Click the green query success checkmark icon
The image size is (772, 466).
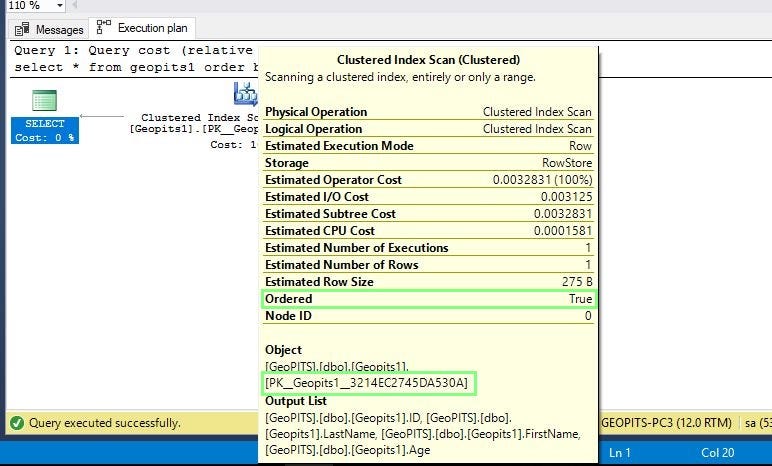coord(17,423)
